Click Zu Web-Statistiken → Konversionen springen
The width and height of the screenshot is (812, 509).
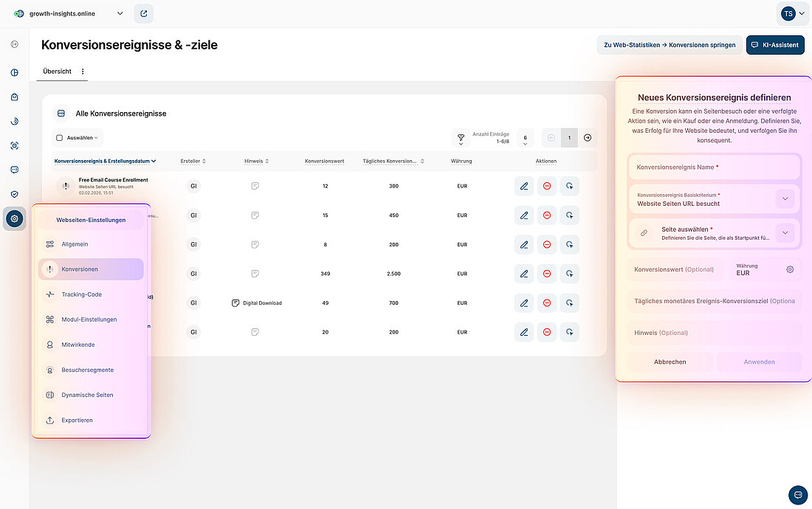tap(670, 45)
